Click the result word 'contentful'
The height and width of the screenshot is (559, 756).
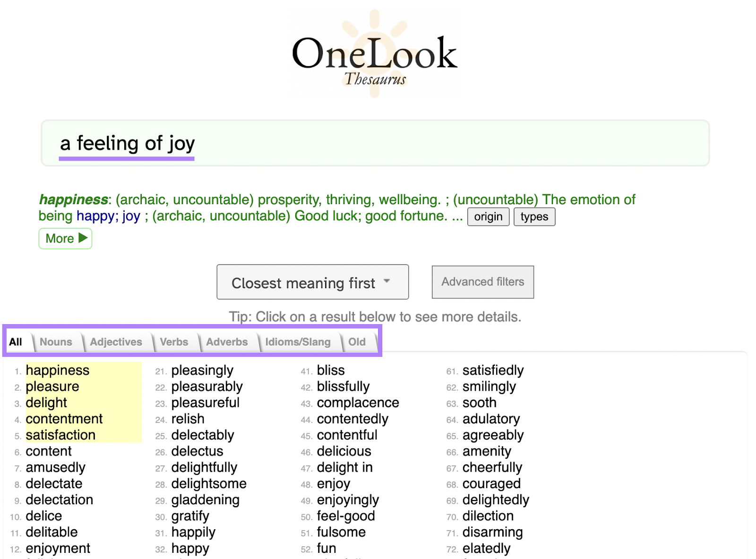347,435
